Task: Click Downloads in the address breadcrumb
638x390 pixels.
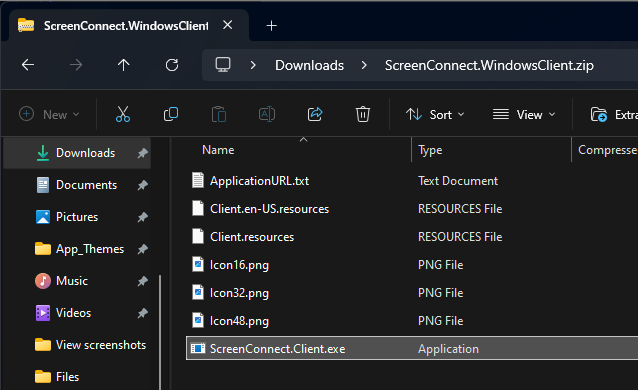Action: tap(309, 65)
